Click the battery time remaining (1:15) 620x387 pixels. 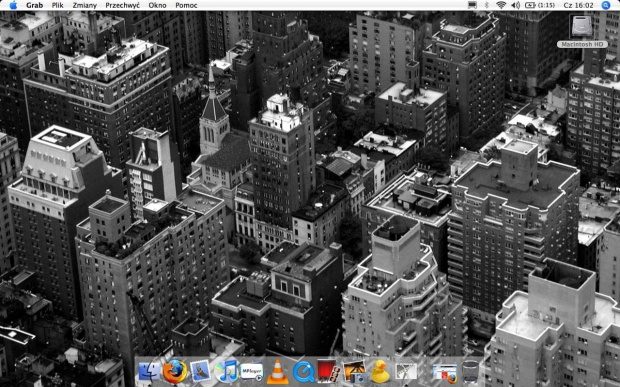tap(546, 5)
